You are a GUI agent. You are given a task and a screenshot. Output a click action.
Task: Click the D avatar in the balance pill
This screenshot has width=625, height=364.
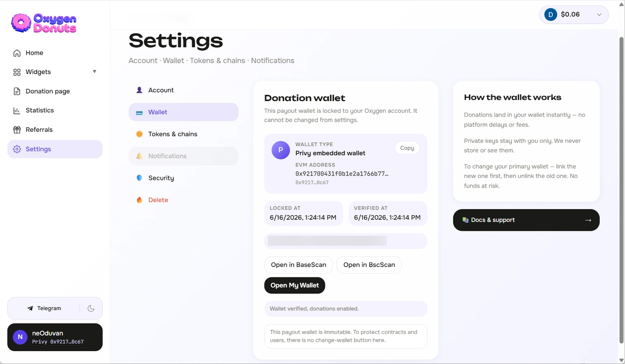click(550, 15)
